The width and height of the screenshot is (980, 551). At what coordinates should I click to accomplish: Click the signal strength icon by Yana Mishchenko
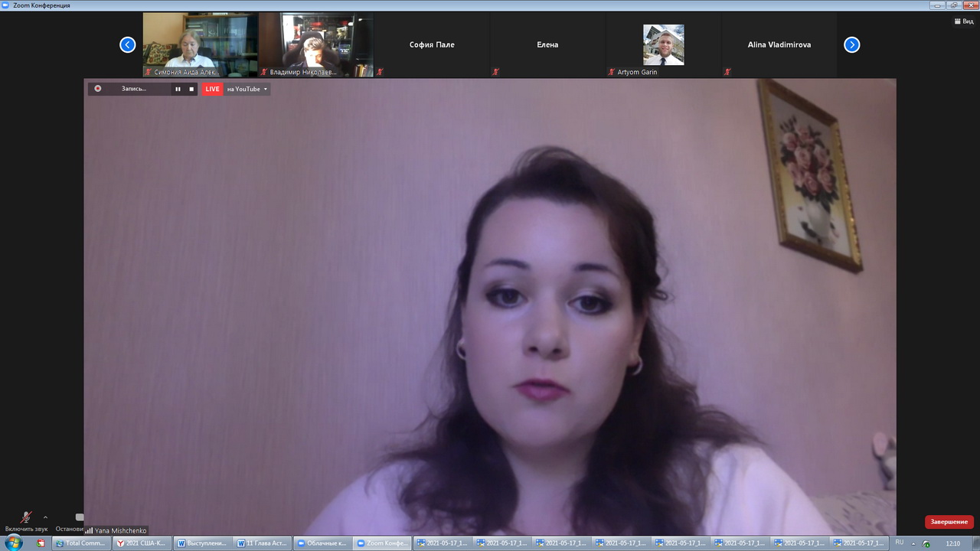(x=89, y=530)
